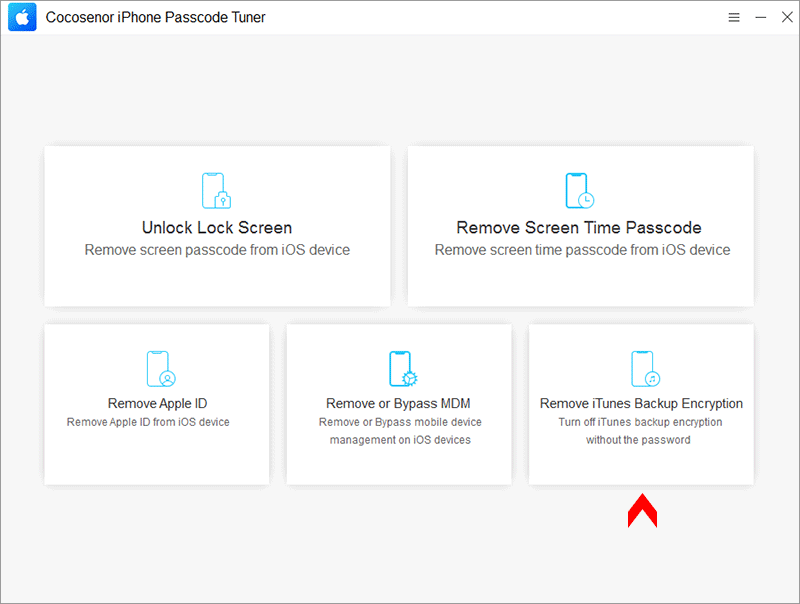Click 'Remove Apple ID from iOS device' description
The height and width of the screenshot is (604, 800).
point(148,422)
